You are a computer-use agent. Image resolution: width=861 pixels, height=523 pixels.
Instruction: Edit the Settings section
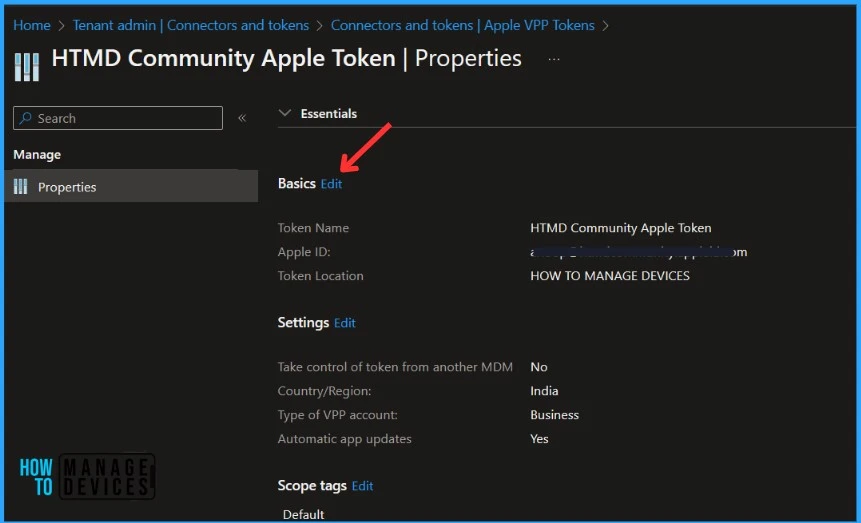344,323
